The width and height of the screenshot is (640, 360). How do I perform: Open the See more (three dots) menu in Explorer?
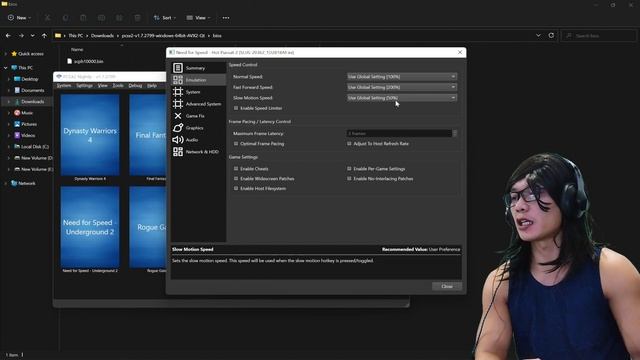click(x=226, y=18)
